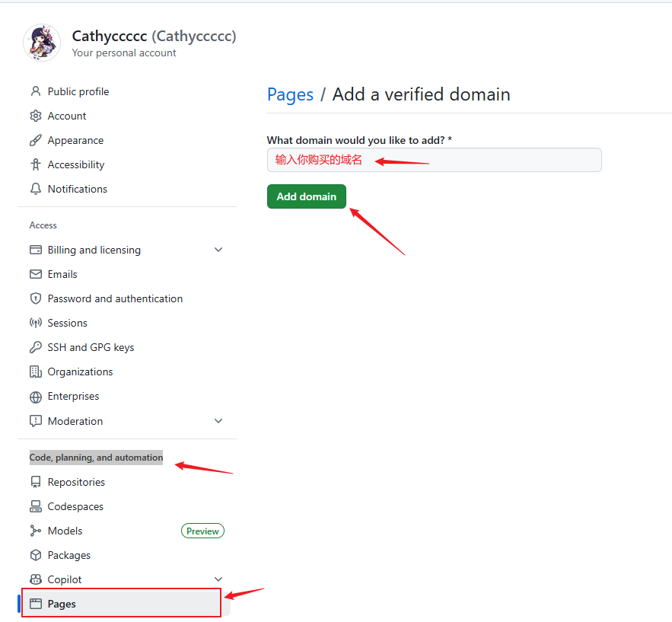Select Organizations in the sidebar
Screen dimensions: 672x622
click(80, 372)
